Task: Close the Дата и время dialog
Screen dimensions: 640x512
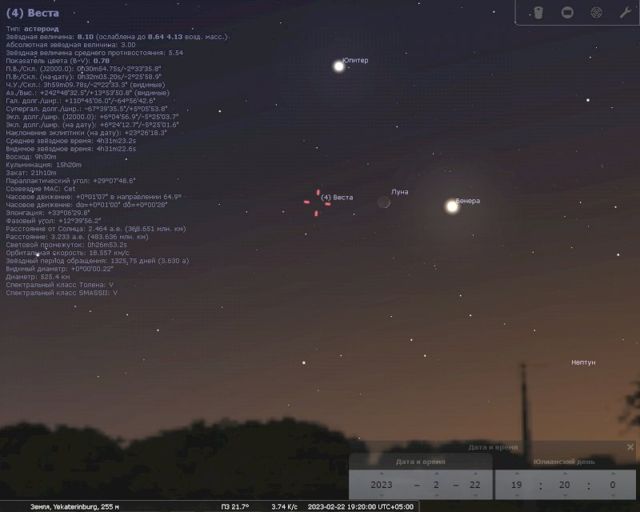Action: tap(630, 447)
